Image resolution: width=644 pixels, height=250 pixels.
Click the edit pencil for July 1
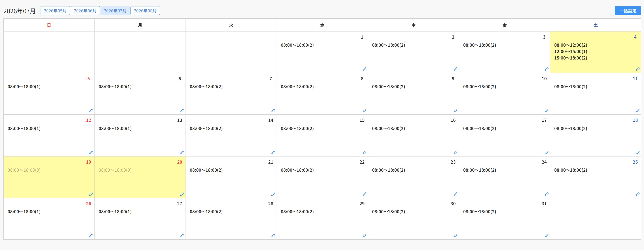tap(364, 69)
